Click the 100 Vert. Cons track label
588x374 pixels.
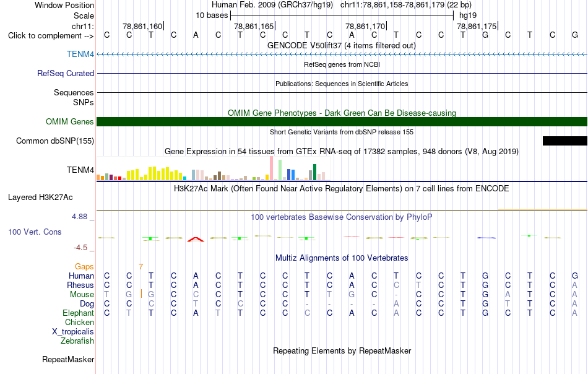click(x=35, y=232)
